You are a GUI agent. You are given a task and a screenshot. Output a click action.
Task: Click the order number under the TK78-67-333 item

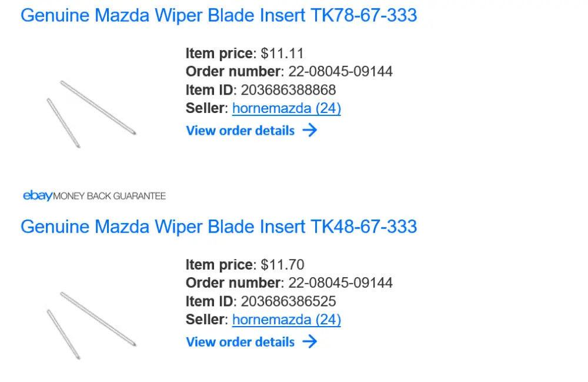339,72
